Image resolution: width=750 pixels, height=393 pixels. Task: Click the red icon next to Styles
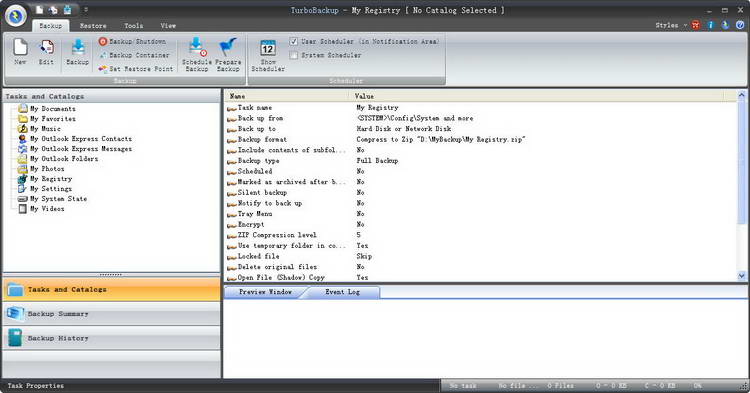point(696,25)
